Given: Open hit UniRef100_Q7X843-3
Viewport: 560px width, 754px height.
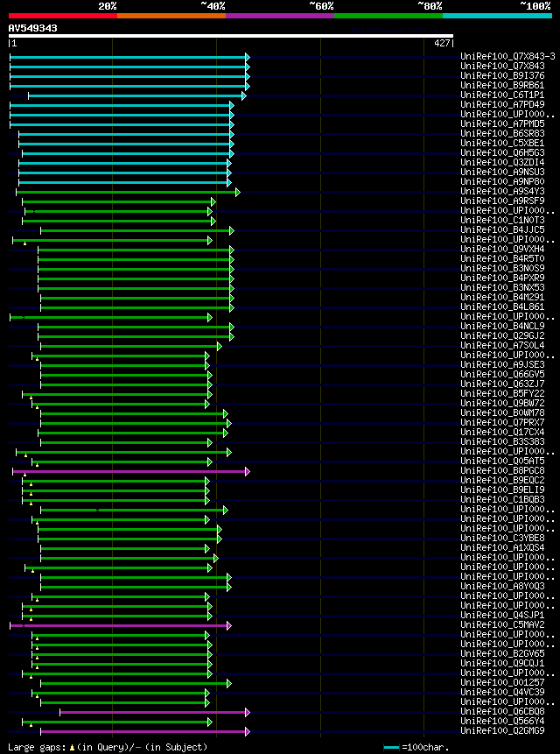Looking at the screenshot, I should click(508, 57).
